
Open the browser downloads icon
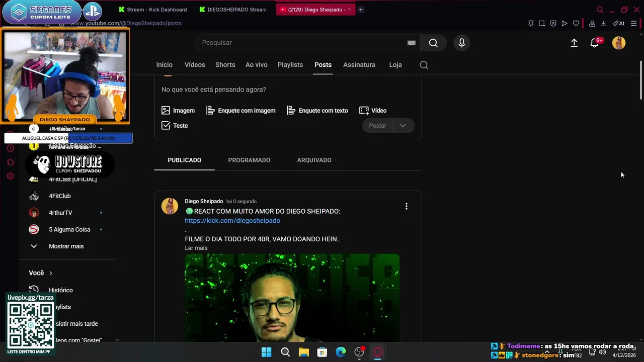[x=603, y=23]
